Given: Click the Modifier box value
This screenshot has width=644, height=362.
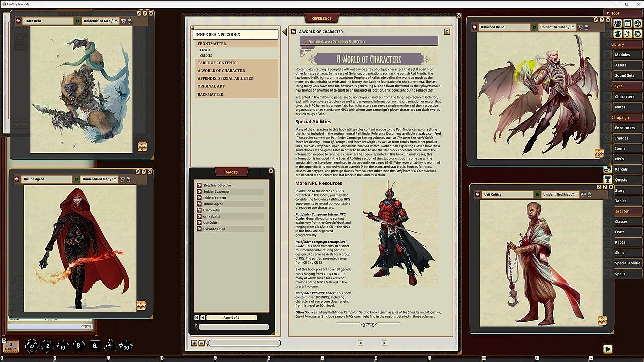Looking at the screenshot, I should 11,345.
